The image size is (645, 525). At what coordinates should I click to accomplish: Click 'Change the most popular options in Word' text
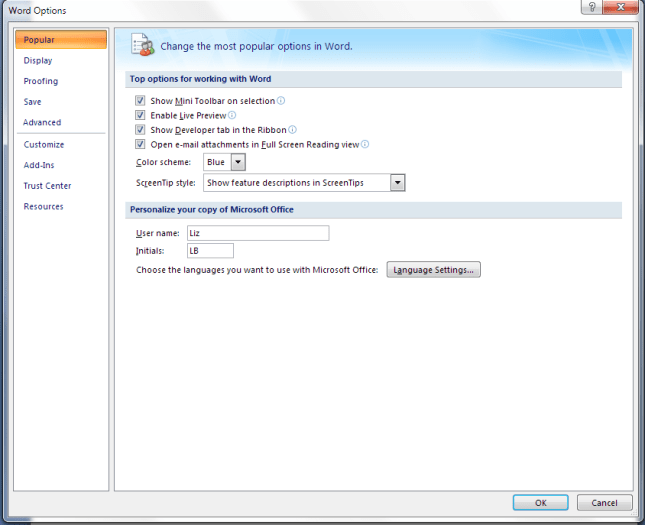pos(256,46)
